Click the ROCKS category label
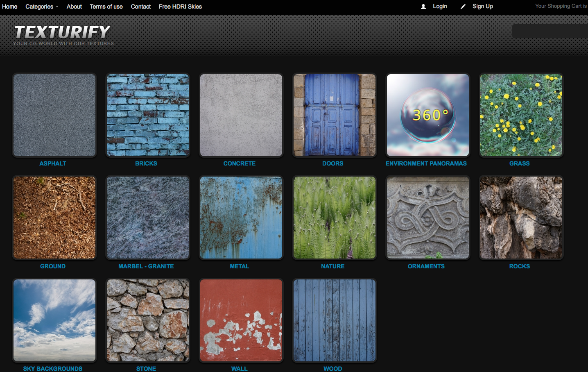 tap(520, 266)
